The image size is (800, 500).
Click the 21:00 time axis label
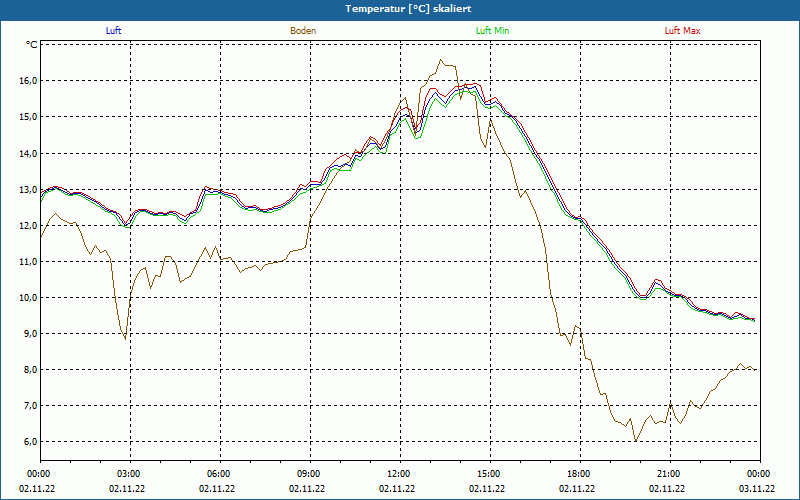(668, 474)
